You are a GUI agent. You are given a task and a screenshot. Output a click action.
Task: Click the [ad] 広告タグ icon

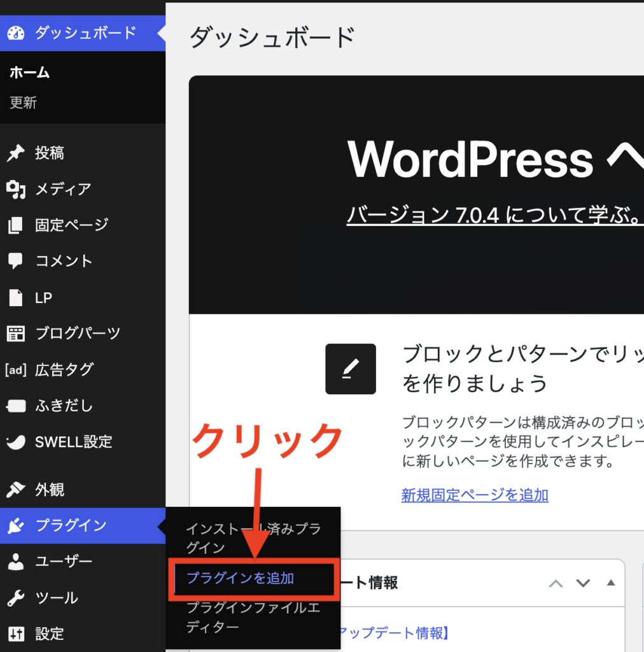[16, 370]
